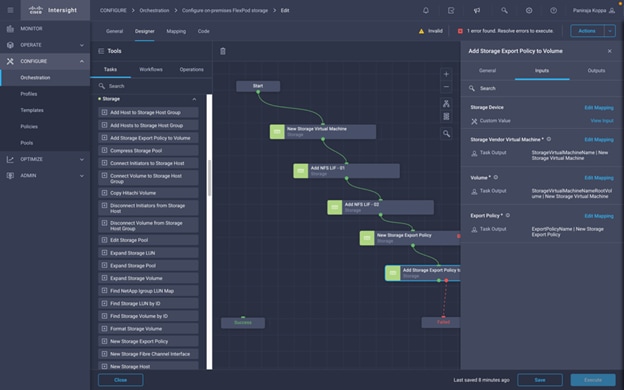Click info icon beside Storage Vendor Virtual Machine
Viewport: 624px width, 390px height.
tap(549, 139)
